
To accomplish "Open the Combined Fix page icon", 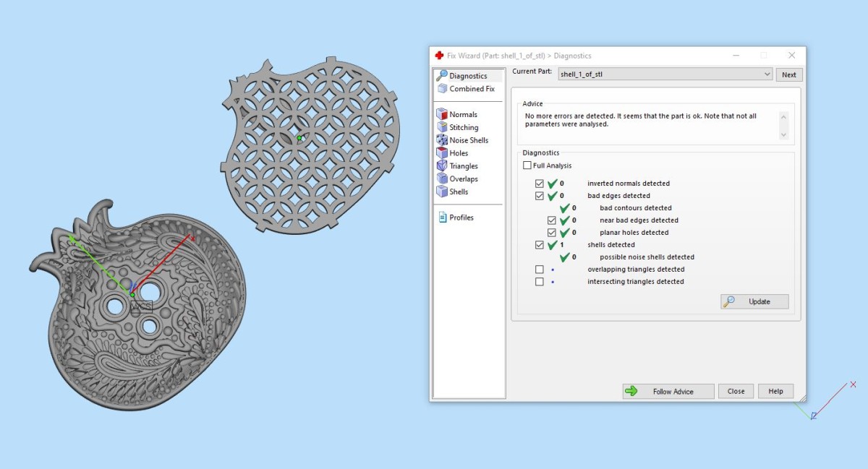I will pyautogui.click(x=442, y=89).
